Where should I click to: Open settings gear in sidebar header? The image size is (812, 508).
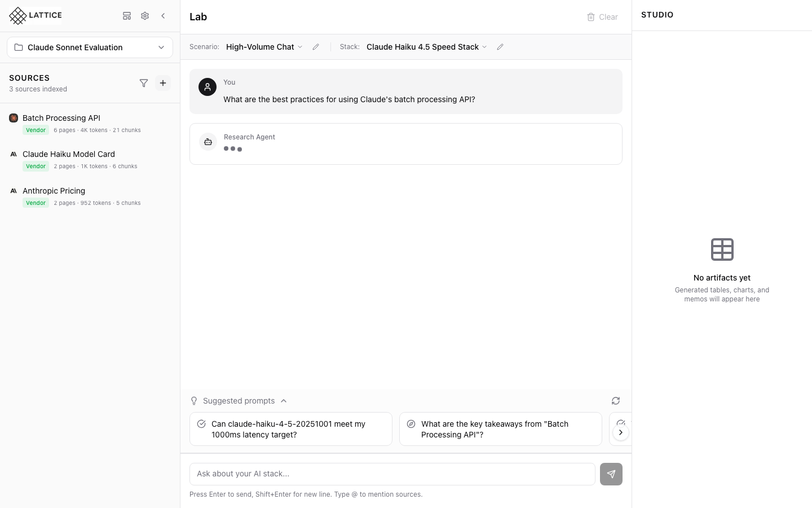(145, 16)
